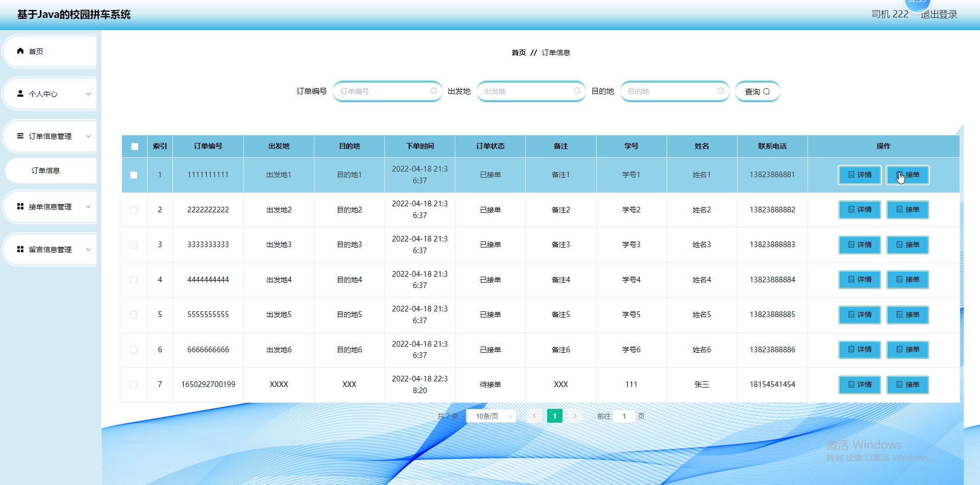Focus the 目的地 search input
980x485 pixels.
coord(675,91)
